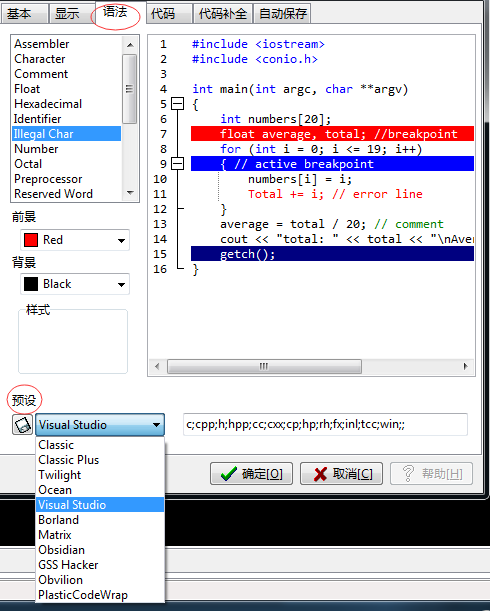Image resolution: width=490 pixels, height=611 pixels.
Task: Click the green checkmark confirm button
Action: pos(251,474)
